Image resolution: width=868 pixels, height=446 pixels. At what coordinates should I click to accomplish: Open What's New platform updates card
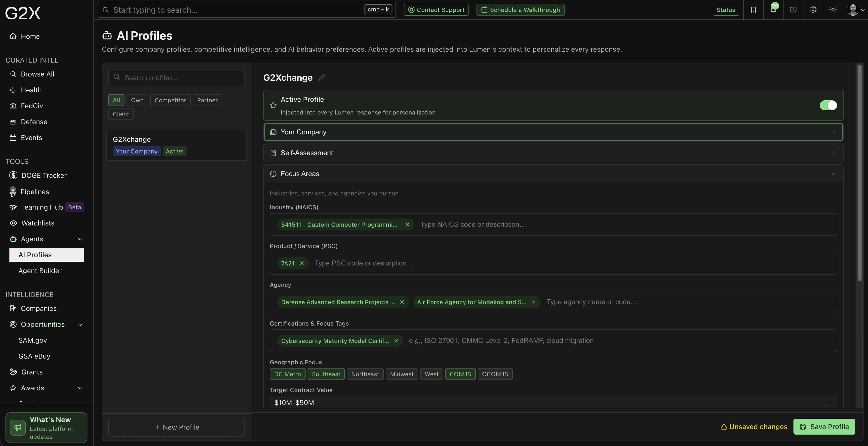pos(46,428)
